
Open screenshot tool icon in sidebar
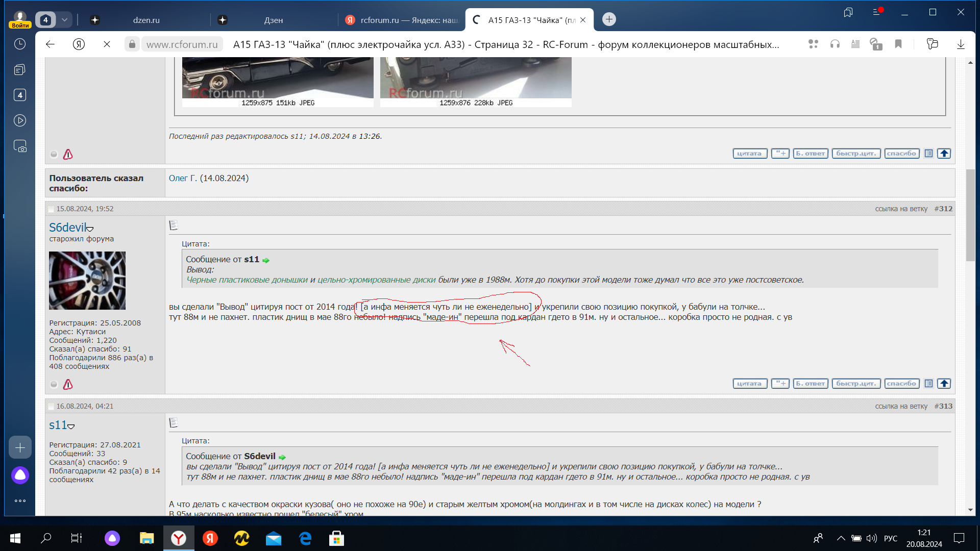coord(20,146)
